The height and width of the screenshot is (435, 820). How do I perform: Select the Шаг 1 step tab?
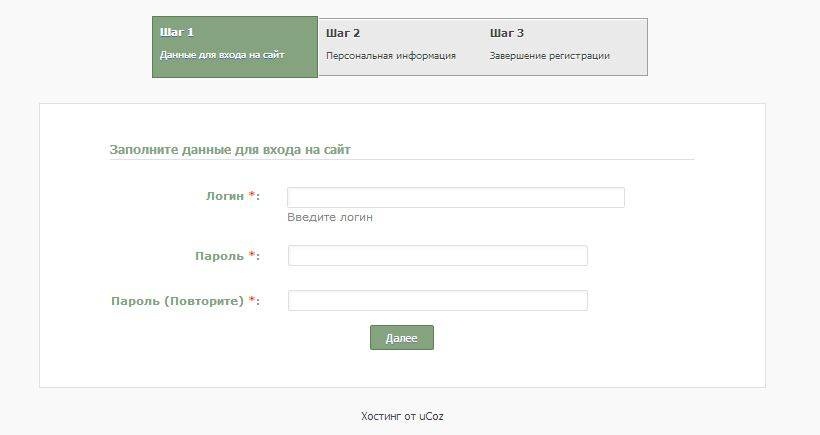[235, 47]
